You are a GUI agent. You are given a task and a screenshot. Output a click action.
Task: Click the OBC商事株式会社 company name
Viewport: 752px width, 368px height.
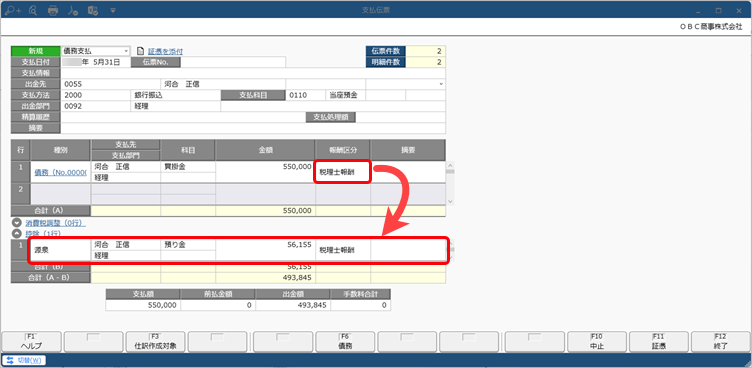point(711,27)
